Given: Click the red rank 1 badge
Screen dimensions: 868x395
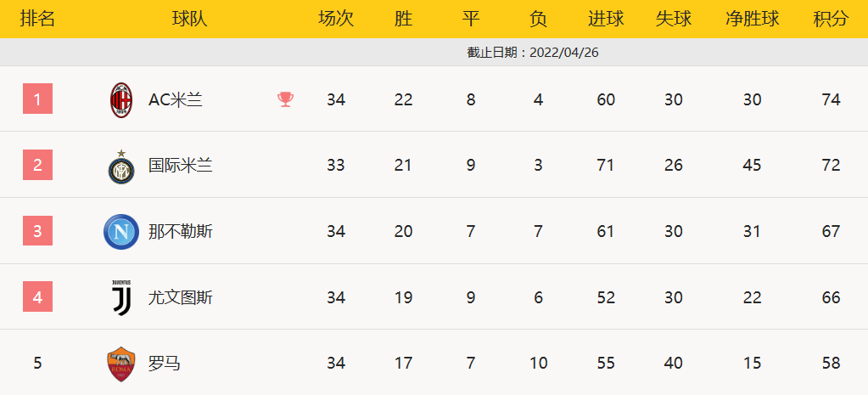Looking at the screenshot, I should (37, 99).
